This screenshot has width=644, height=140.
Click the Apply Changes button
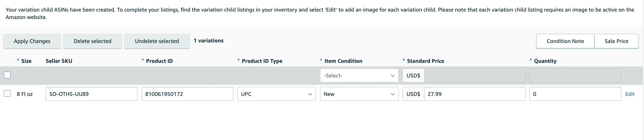coord(32,41)
